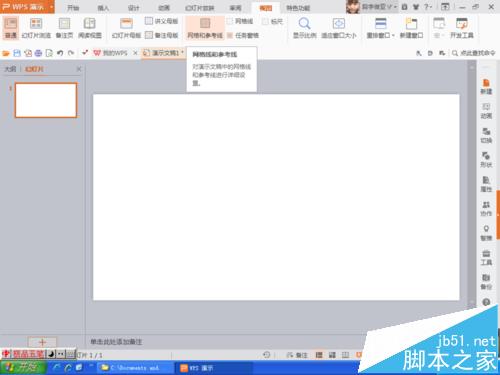Open the Insert (插入) ribbon tab
This screenshot has width=500, height=375.
coord(103,8)
